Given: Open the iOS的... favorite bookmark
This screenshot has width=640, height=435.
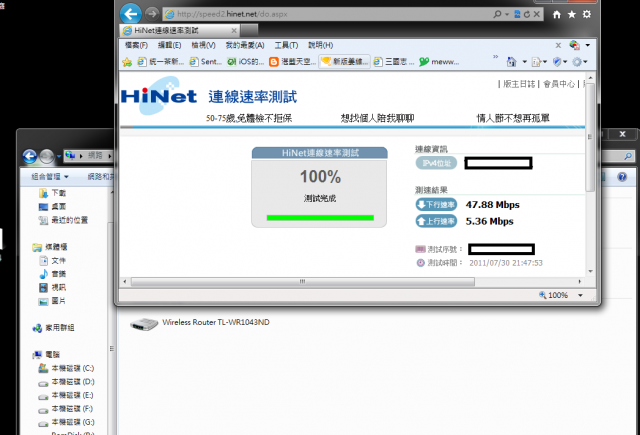Looking at the screenshot, I should (246, 62).
